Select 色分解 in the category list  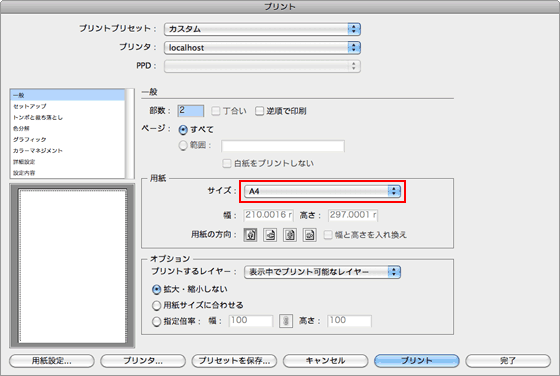click(68, 129)
